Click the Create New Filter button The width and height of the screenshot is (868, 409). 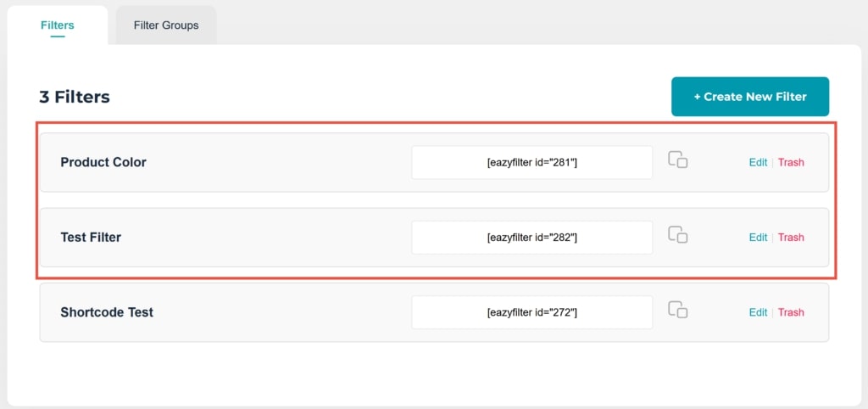[x=750, y=97]
